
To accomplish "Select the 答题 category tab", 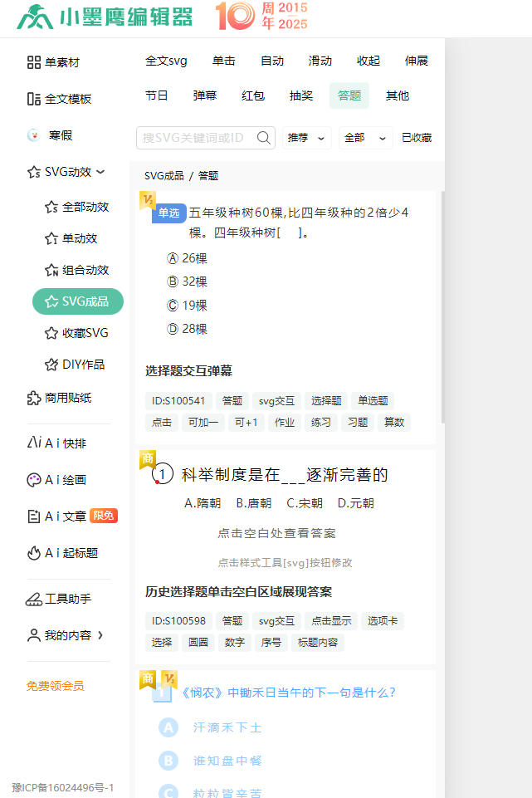I will click(349, 95).
